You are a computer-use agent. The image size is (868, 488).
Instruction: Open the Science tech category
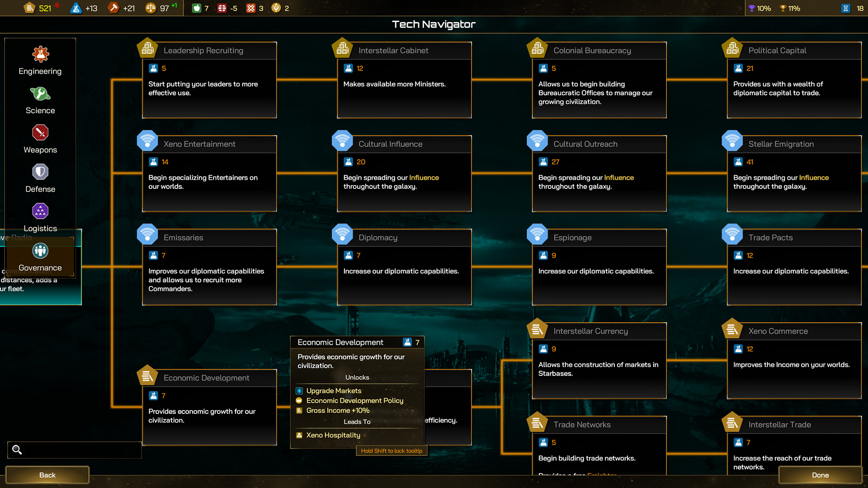pos(40,94)
